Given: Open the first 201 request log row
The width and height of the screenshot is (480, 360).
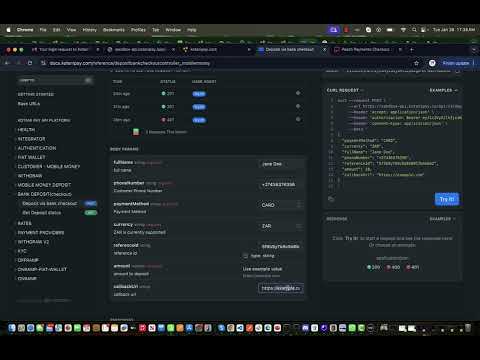Looking at the screenshot, I should click(x=207, y=94).
